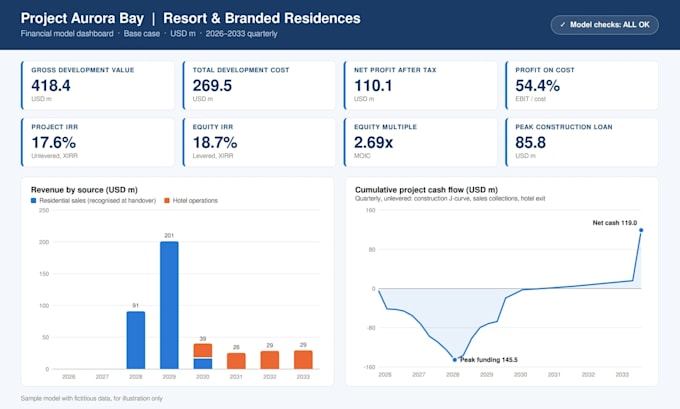680x409 pixels.
Task: Click the '-160' y-axis label on cash flow chart
Action: point(370,367)
